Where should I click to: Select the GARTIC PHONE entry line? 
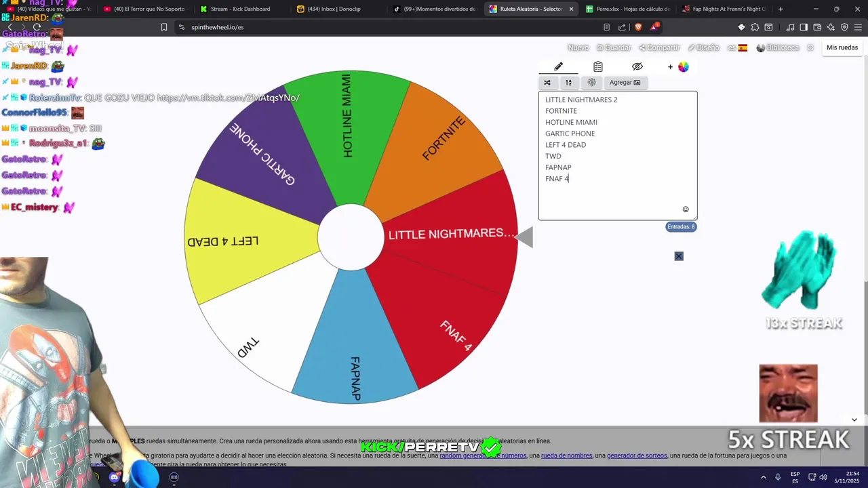click(x=570, y=134)
